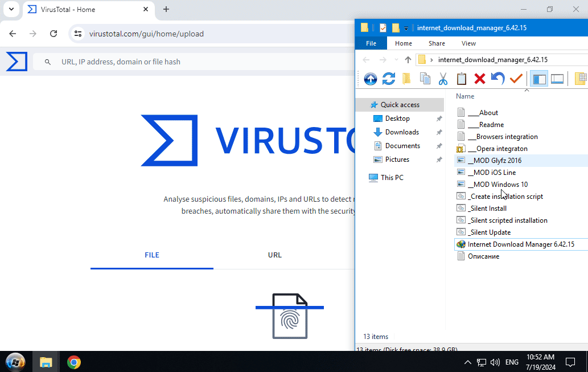Image resolution: width=588 pixels, height=372 pixels.
Task: Select This PC in the navigation pane
Action: [x=392, y=178]
